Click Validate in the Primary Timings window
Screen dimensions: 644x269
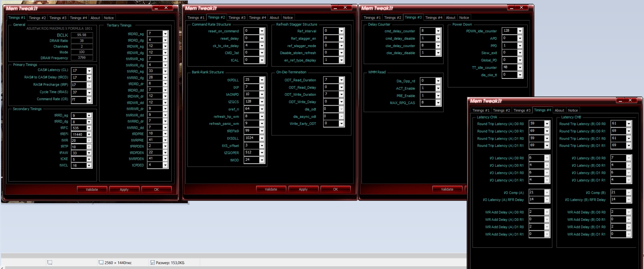[x=92, y=189]
